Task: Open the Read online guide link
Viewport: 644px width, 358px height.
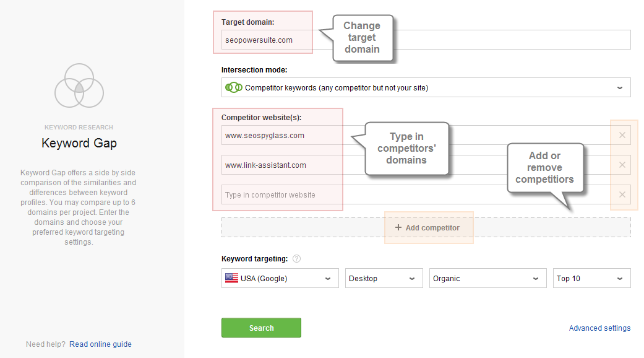Action: click(x=100, y=344)
